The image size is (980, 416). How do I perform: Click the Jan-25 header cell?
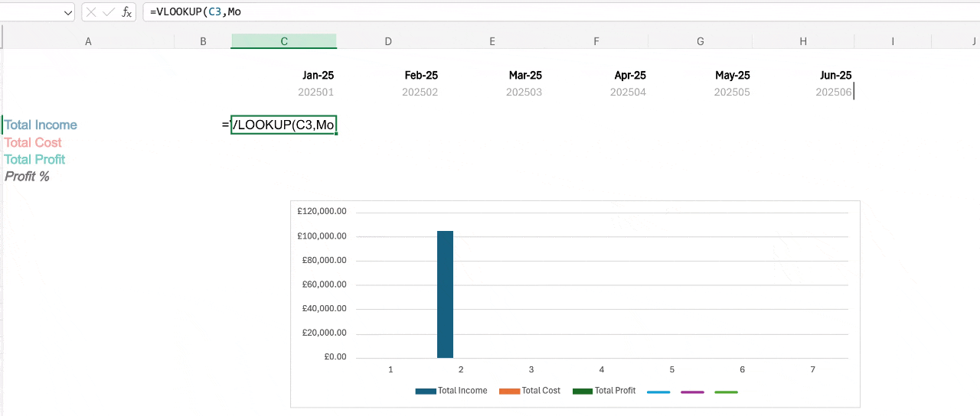click(x=318, y=75)
